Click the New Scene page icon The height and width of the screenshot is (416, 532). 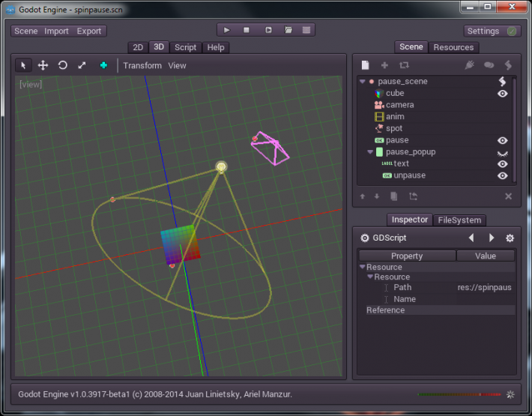pos(365,64)
